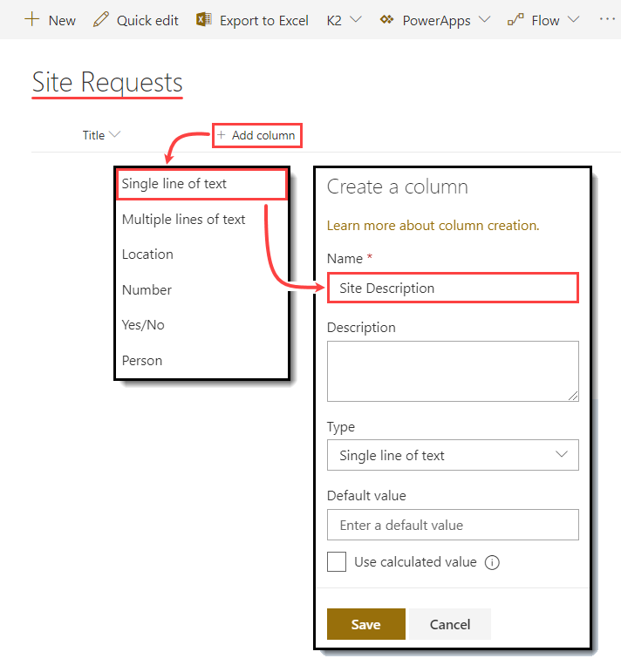Click the Flow icon in toolbar
The width and height of the screenshot is (621, 672).
coord(515,20)
